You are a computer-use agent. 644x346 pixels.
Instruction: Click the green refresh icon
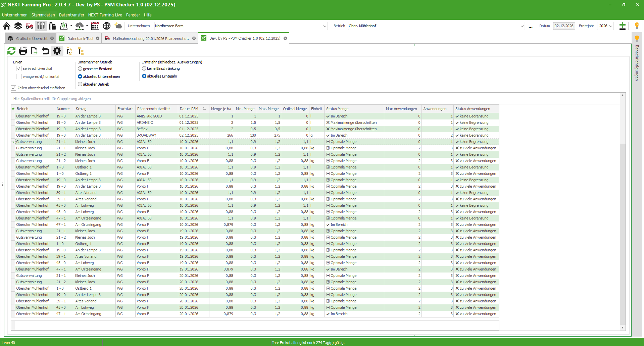tap(11, 51)
